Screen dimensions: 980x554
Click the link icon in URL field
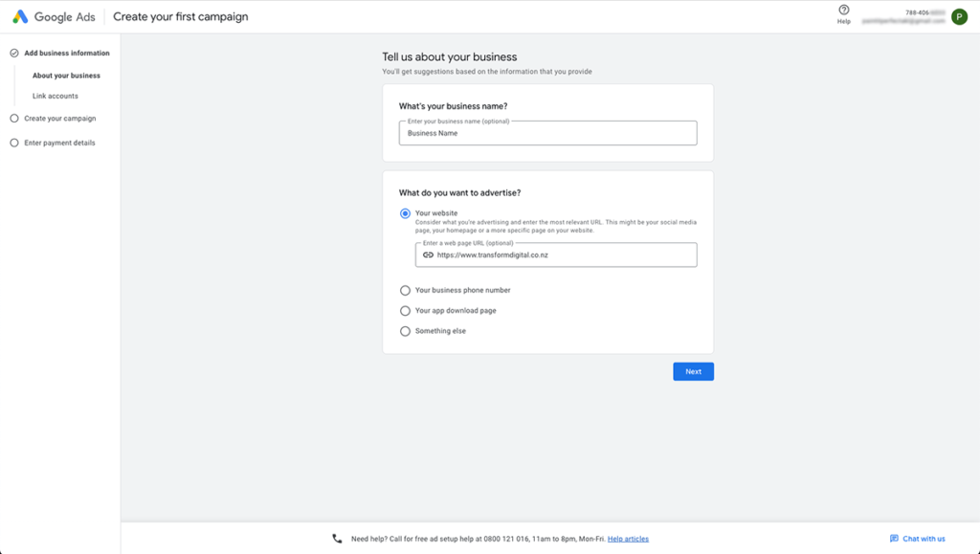tap(428, 255)
